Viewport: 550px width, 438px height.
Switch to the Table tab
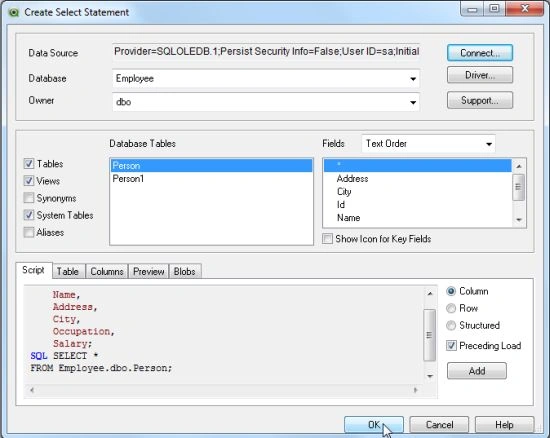(x=68, y=271)
